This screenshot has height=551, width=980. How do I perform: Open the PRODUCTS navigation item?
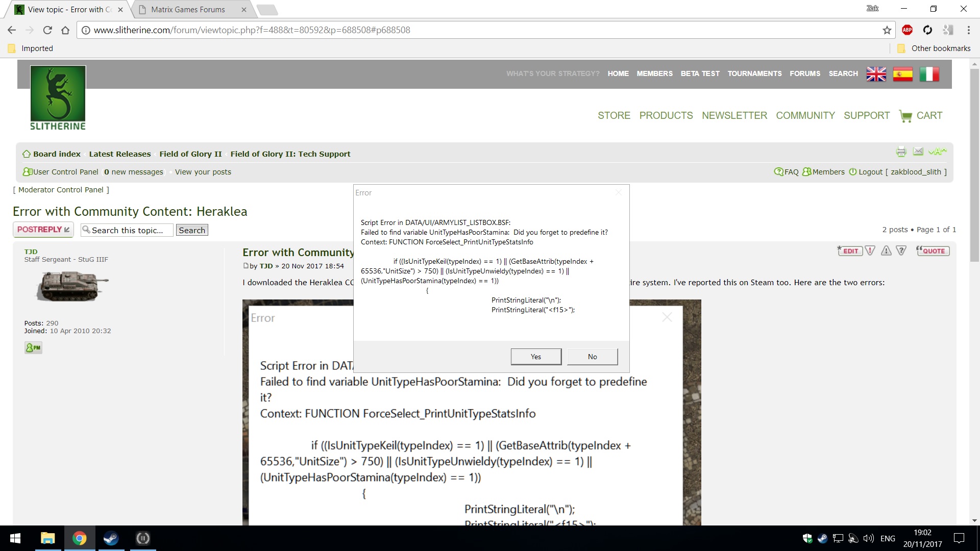point(666,115)
